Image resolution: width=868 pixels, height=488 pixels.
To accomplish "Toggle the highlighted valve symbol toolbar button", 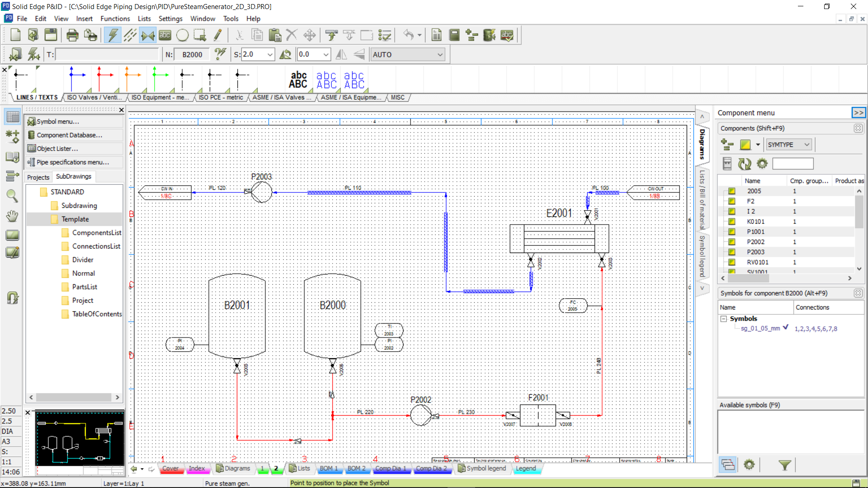I will tap(147, 35).
